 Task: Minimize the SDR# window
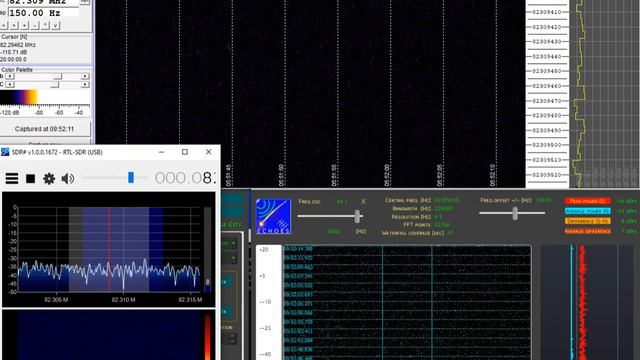[x=162, y=152]
